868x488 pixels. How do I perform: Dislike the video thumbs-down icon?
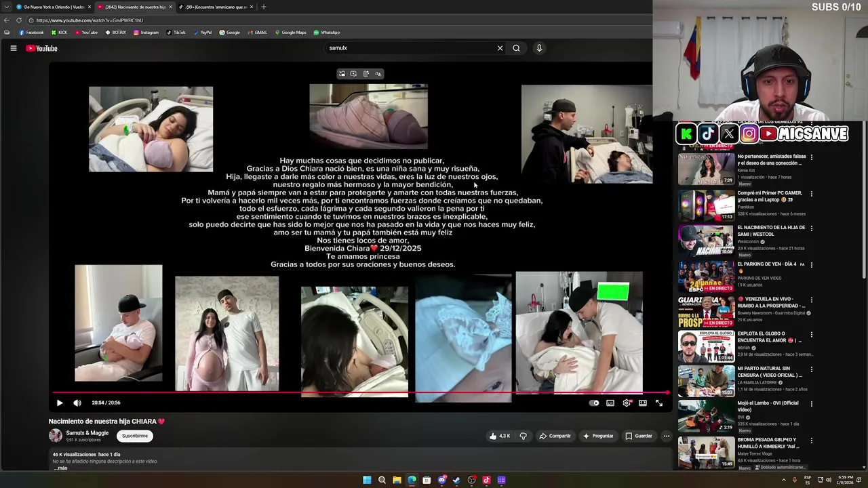[x=523, y=436]
